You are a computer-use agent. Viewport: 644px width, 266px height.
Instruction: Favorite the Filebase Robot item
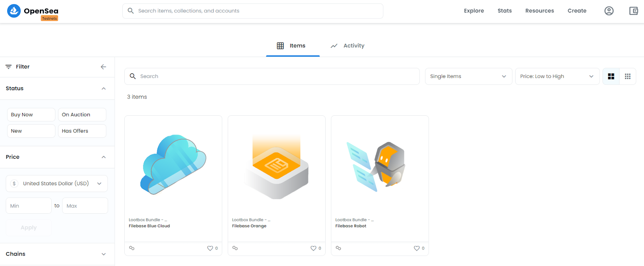coord(417,248)
